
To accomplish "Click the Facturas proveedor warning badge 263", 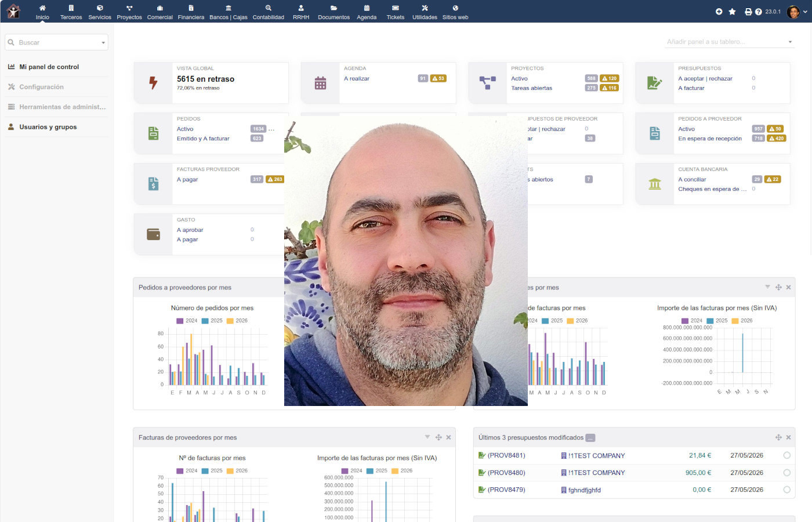I will click(274, 179).
